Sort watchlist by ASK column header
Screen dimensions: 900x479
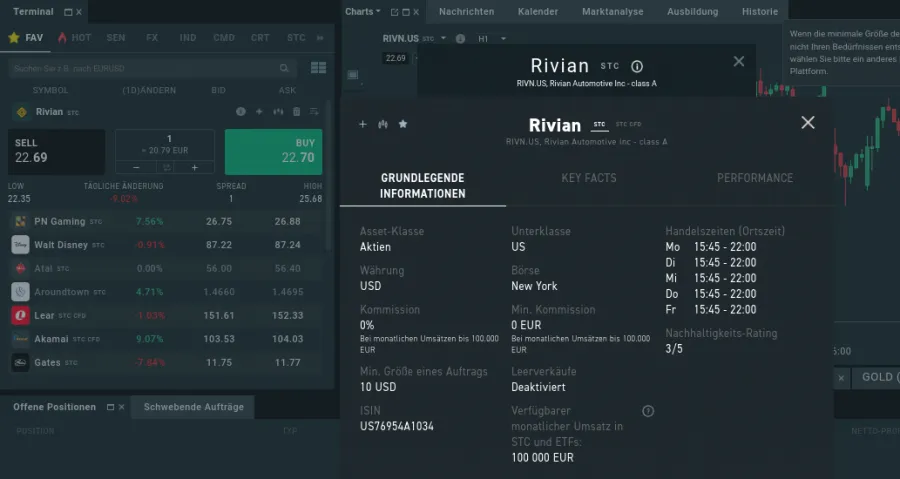288,90
